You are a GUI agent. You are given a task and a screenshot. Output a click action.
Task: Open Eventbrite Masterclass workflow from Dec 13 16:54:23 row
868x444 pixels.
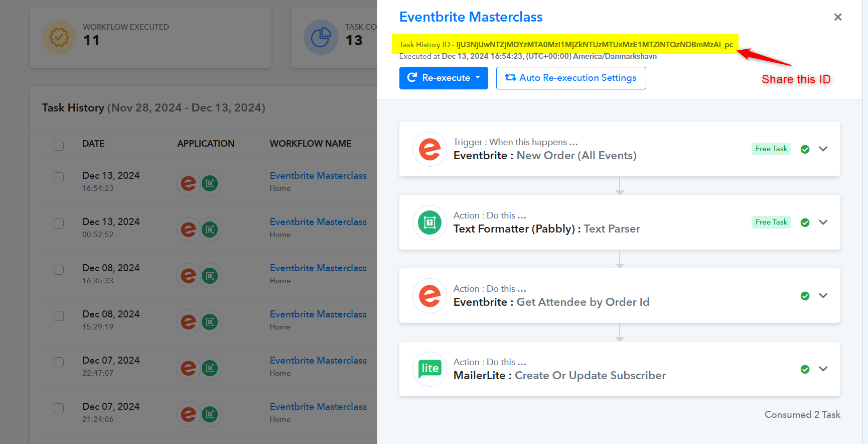pyautogui.click(x=318, y=176)
